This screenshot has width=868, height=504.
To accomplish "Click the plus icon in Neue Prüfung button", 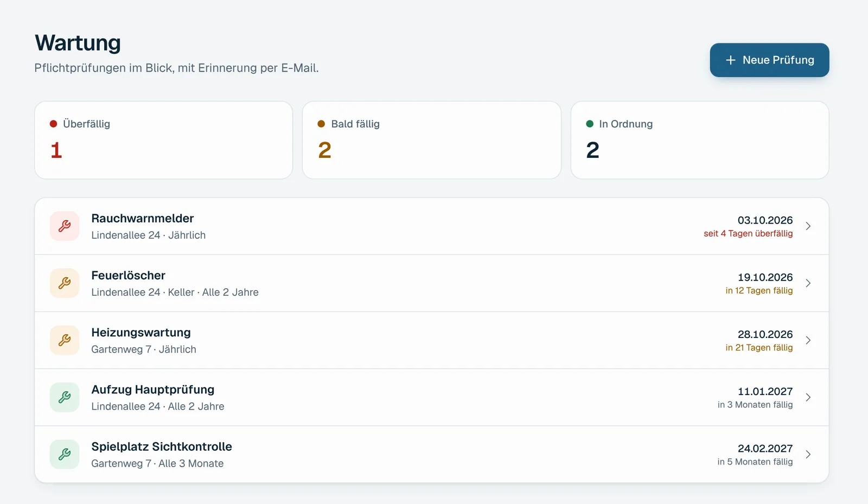I will [x=731, y=60].
